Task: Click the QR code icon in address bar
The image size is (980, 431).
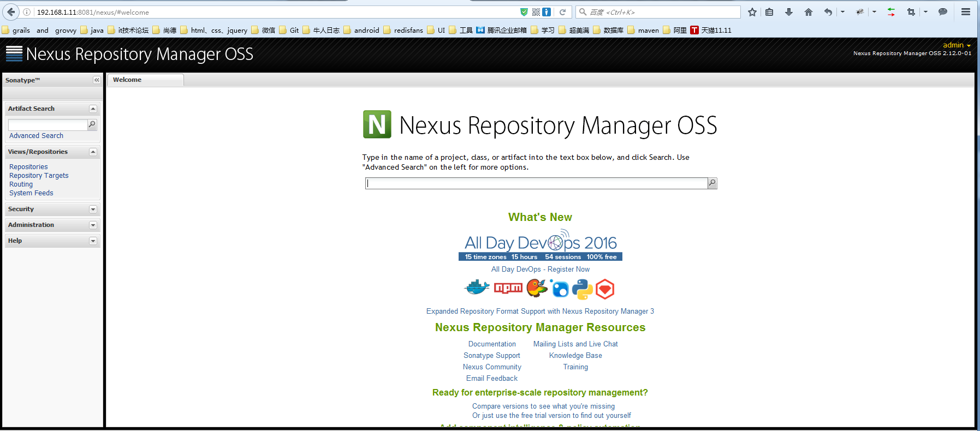Action: point(536,12)
